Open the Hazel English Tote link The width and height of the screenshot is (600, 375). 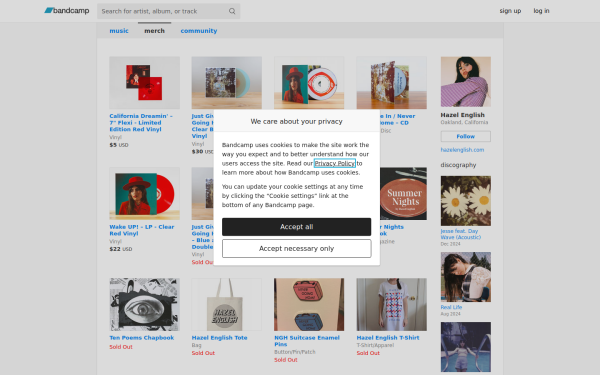tap(219, 338)
